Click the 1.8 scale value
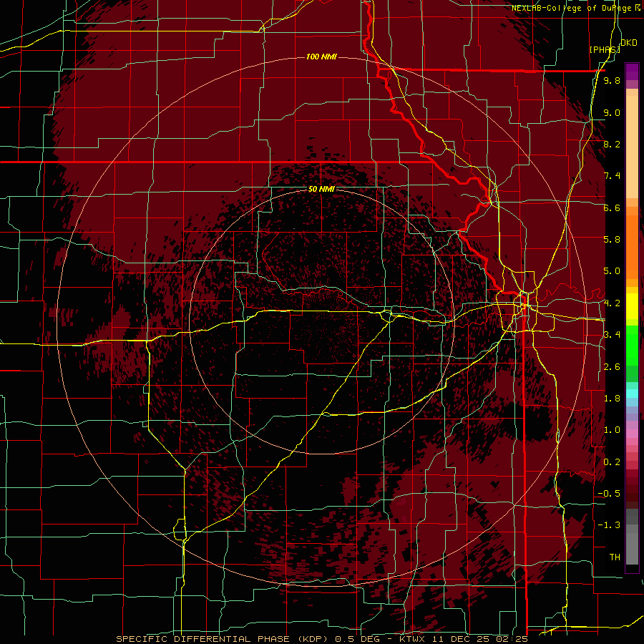The width and height of the screenshot is (644, 644). click(612, 399)
